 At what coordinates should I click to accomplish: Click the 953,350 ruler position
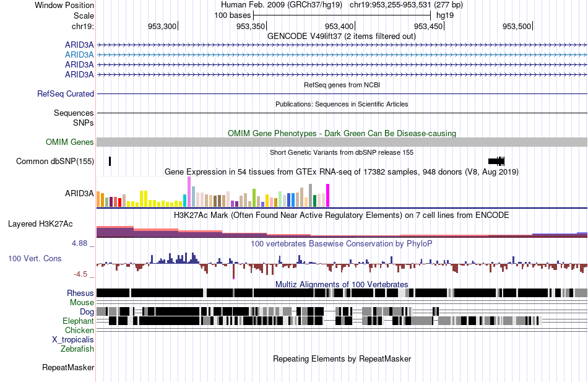click(251, 26)
